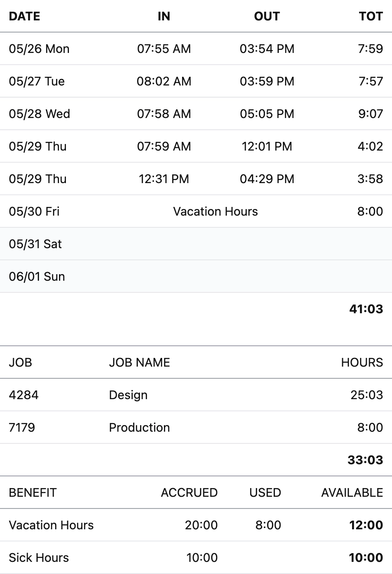Click the DATE column header

[24, 16]
